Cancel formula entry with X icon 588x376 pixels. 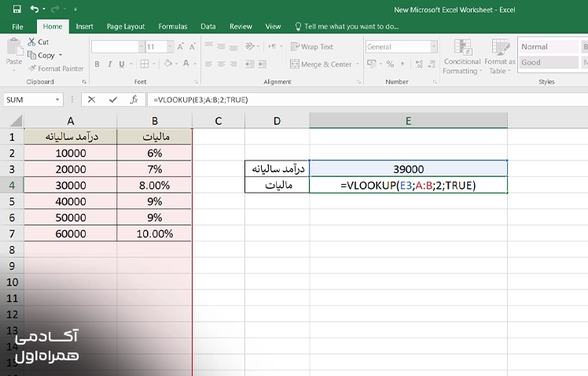click(91, 99)
